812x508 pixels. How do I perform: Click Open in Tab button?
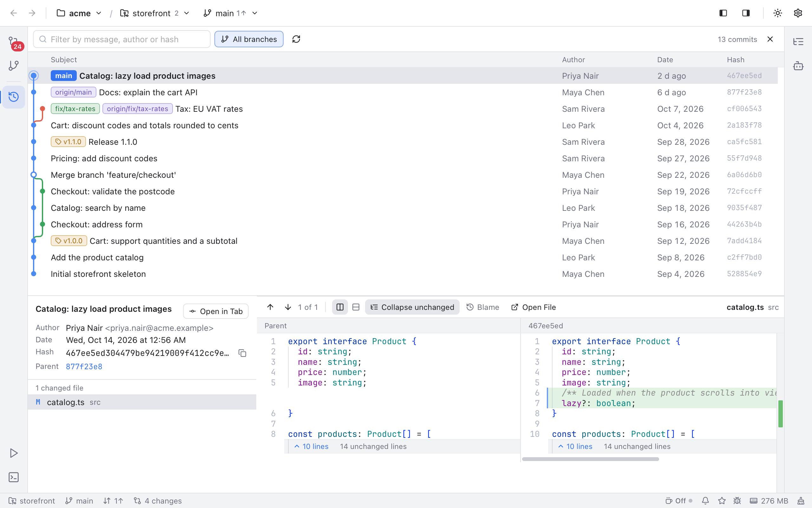(216, 311)
